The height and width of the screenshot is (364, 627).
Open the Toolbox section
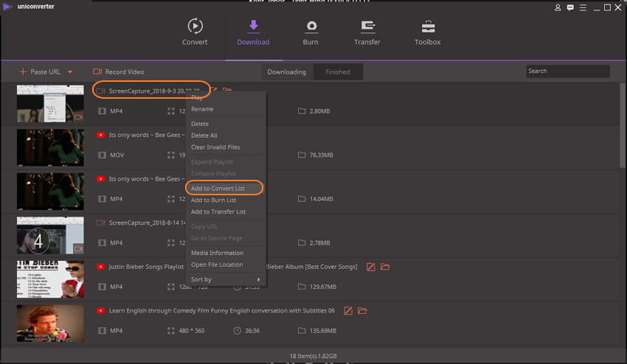[427, 32]
